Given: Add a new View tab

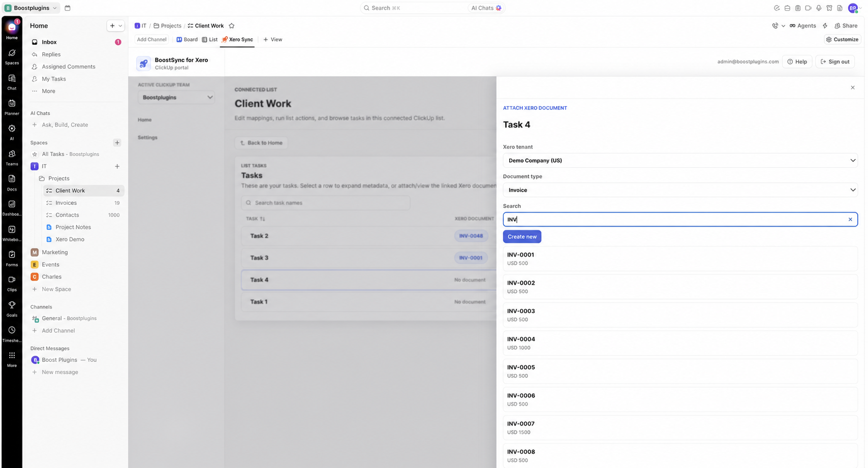Looking at the screenshot, I should 273,40.
